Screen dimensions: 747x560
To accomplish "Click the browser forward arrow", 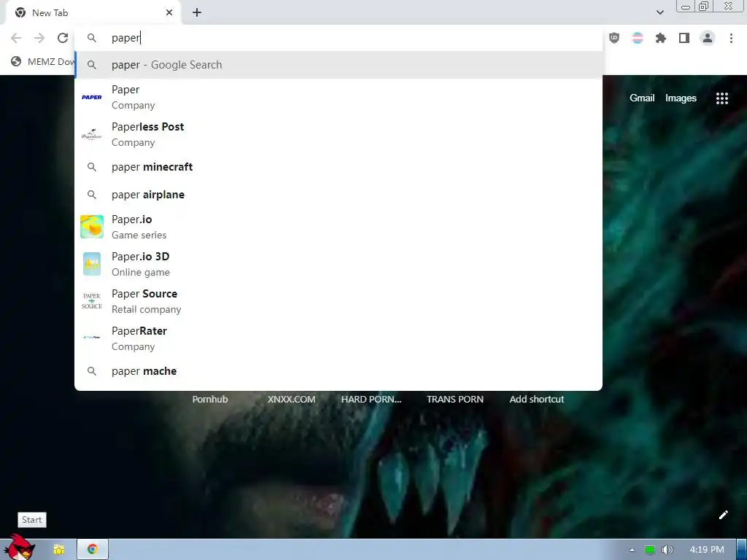I will tap(39, 38).
